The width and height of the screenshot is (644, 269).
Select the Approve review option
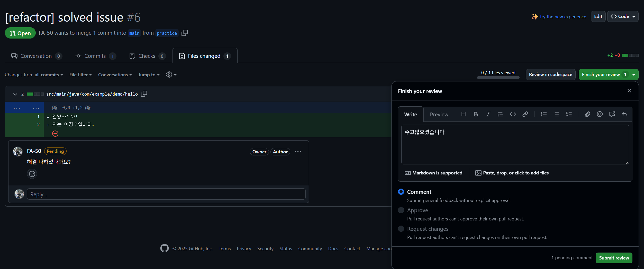[401, 210]
